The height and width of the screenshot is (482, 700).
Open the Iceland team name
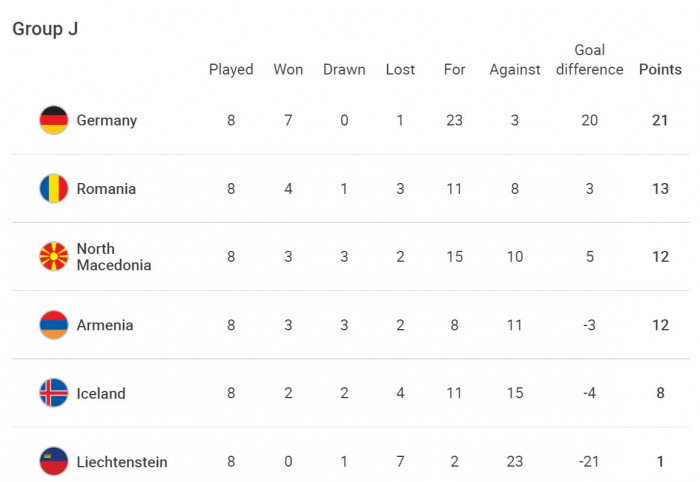101,394
